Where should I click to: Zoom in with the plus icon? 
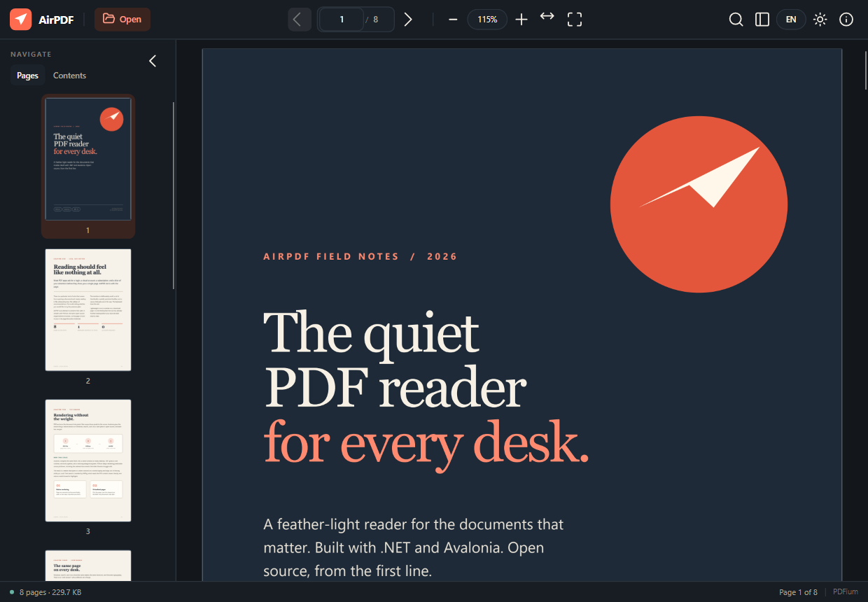pos(521,20)
